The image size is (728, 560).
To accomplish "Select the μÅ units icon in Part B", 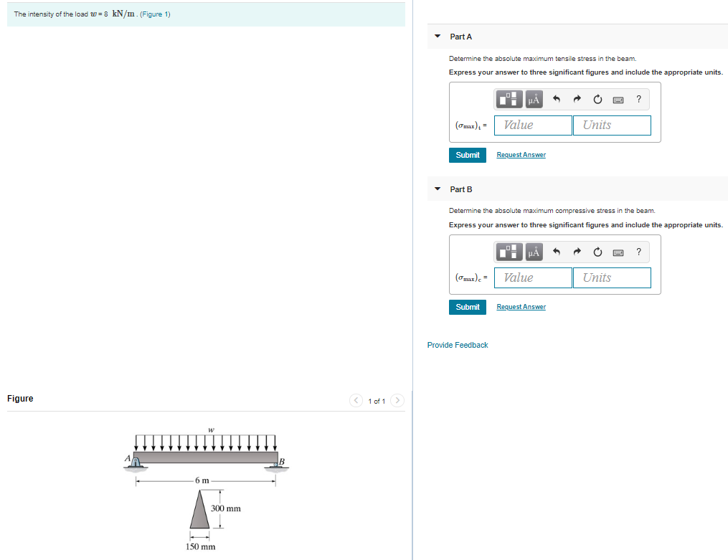I will click(534, 252).
